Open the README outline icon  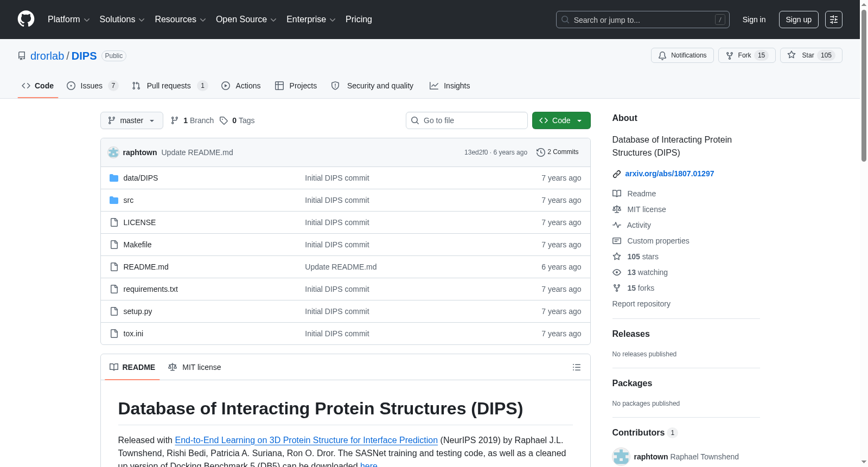click(x=576, y=367)
